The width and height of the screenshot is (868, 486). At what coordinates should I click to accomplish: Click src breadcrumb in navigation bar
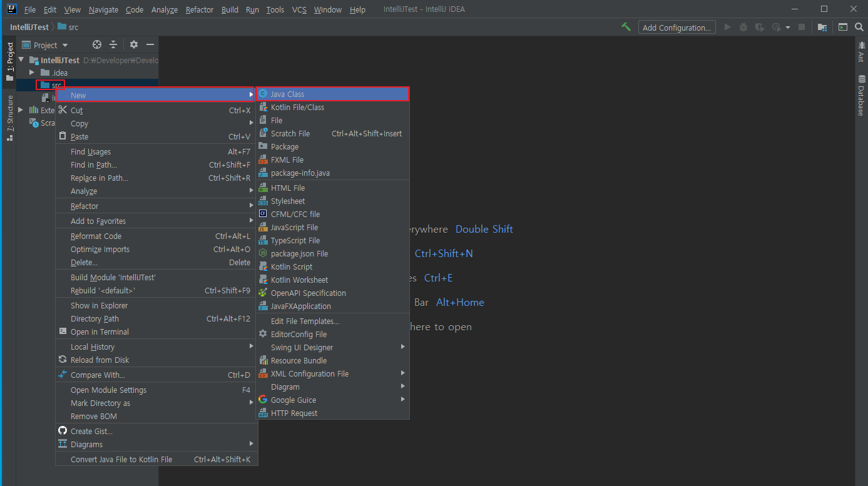68,27
